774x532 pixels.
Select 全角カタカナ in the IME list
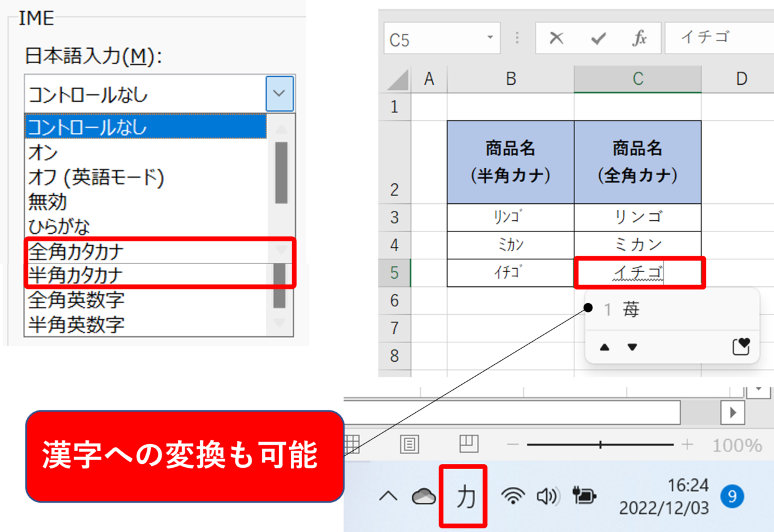pos(76,252)
